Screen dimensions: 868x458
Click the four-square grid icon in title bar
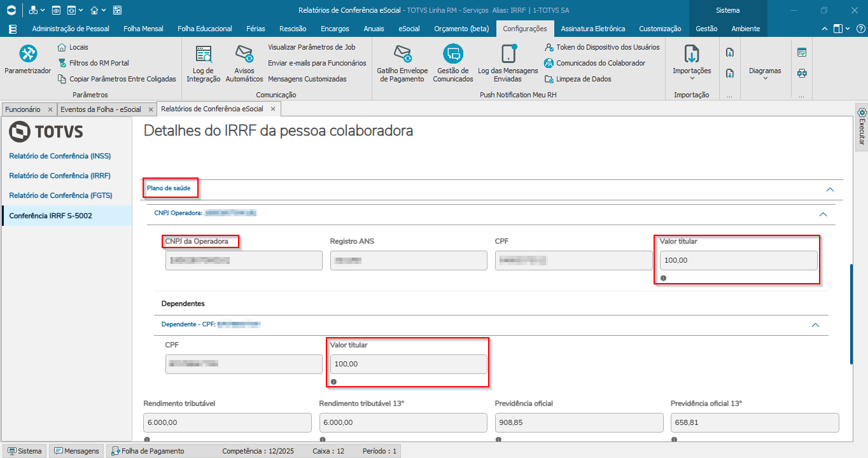[117, 10]
